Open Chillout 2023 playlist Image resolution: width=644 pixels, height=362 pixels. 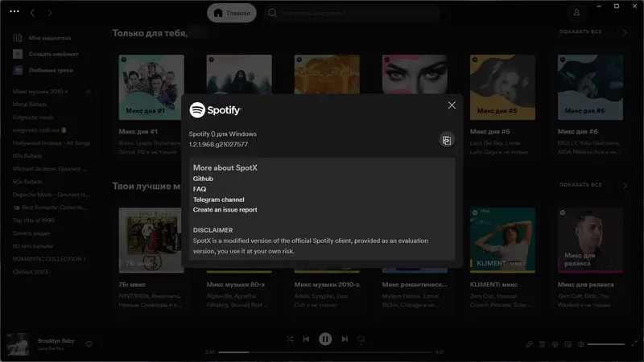pyautogui.click(x=31, y=272)
